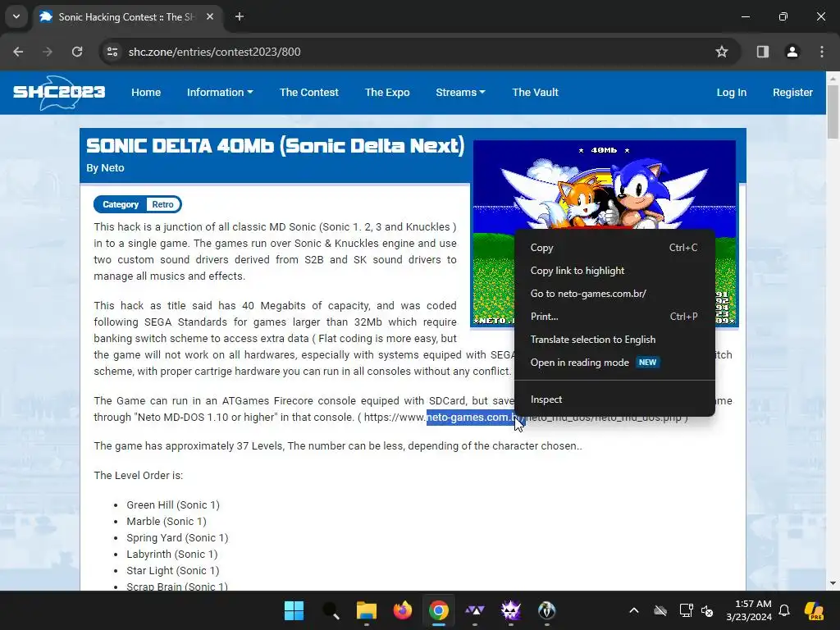The image size is (840, 630).
Task: Choose Translate selection to English
Action: pyautogui.click(x=614, y=340)
